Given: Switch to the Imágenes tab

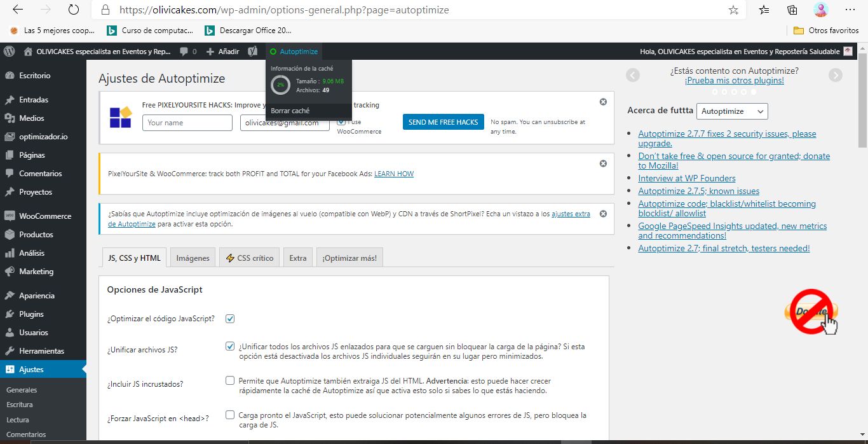Looking at the screenshot, I should (x=193, y=258).
